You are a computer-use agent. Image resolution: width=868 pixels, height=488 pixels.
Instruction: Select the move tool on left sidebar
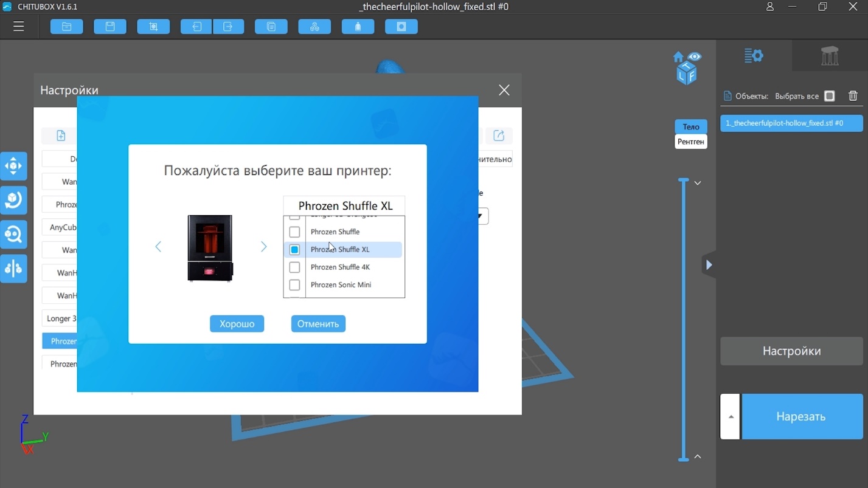(13, 166)
